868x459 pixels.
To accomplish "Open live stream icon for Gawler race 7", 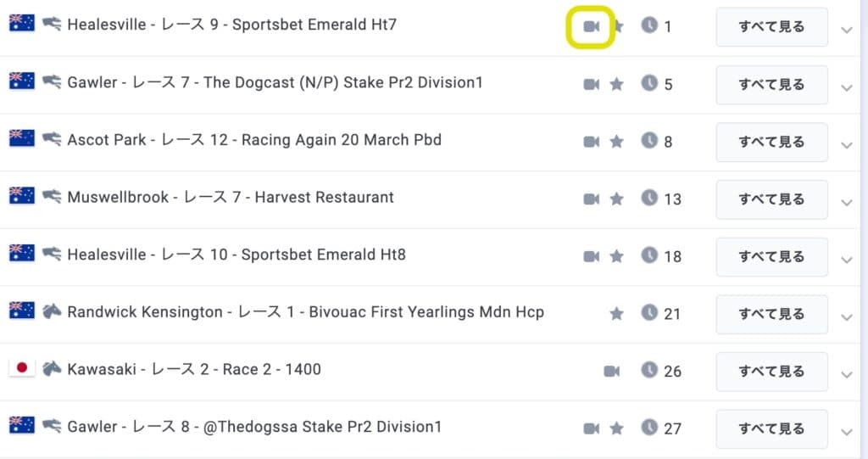I will pyautogui.click(x=591, y=84).
